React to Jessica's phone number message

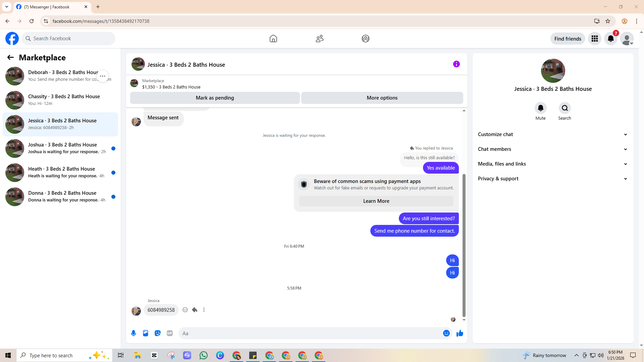185,310
